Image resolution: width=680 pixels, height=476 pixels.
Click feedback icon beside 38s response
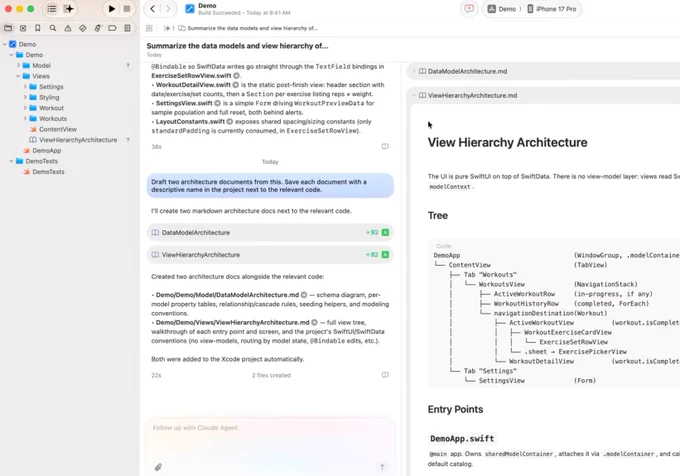coord(385,147)
